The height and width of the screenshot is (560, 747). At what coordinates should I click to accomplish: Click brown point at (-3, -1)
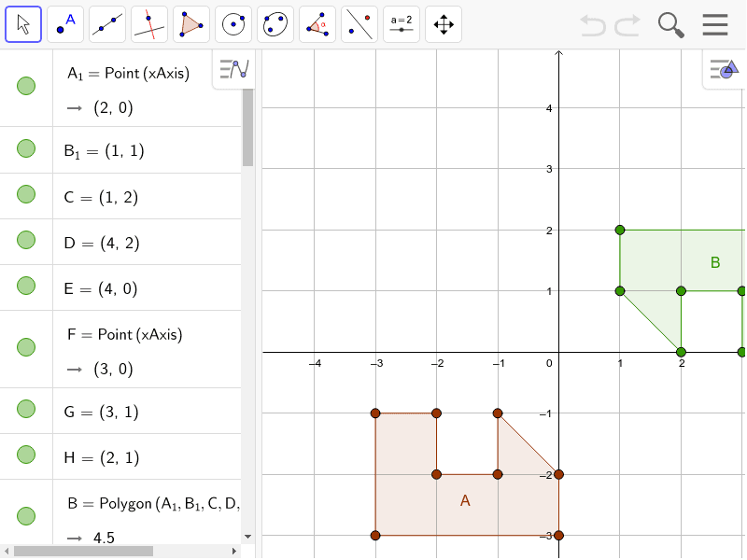point(375,413)
